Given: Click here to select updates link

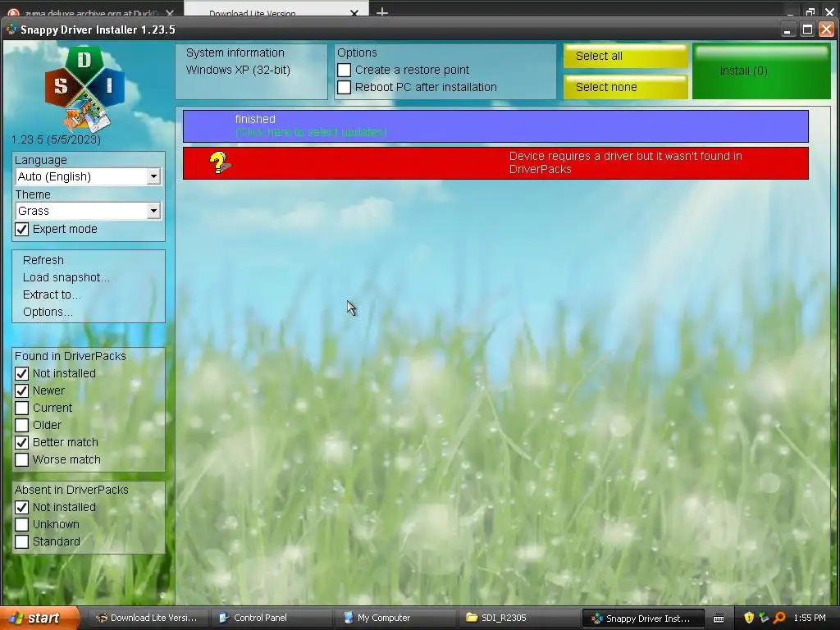Looking at the screenshot, I should pyautogui.click(x=311, y=132).
